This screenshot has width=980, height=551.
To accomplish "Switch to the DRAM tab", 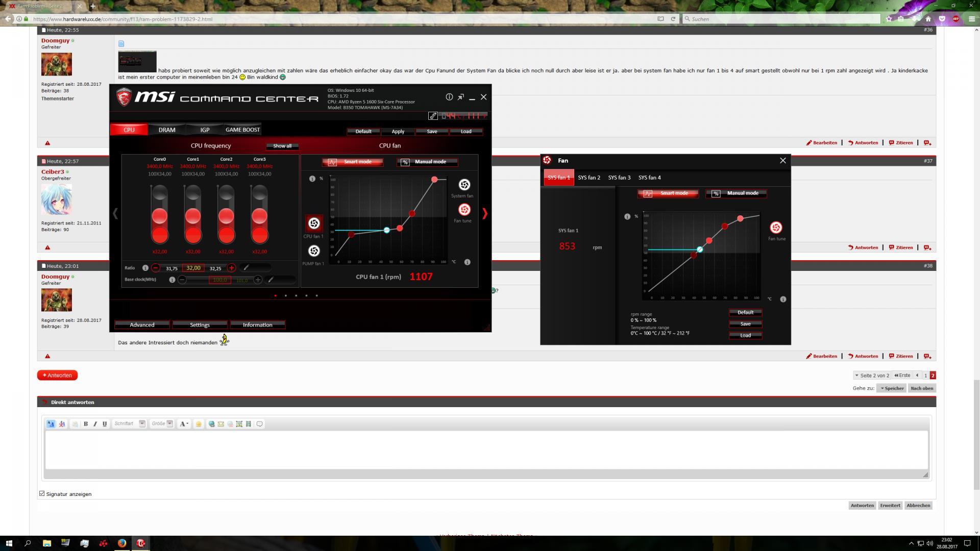I will [167, 130].
